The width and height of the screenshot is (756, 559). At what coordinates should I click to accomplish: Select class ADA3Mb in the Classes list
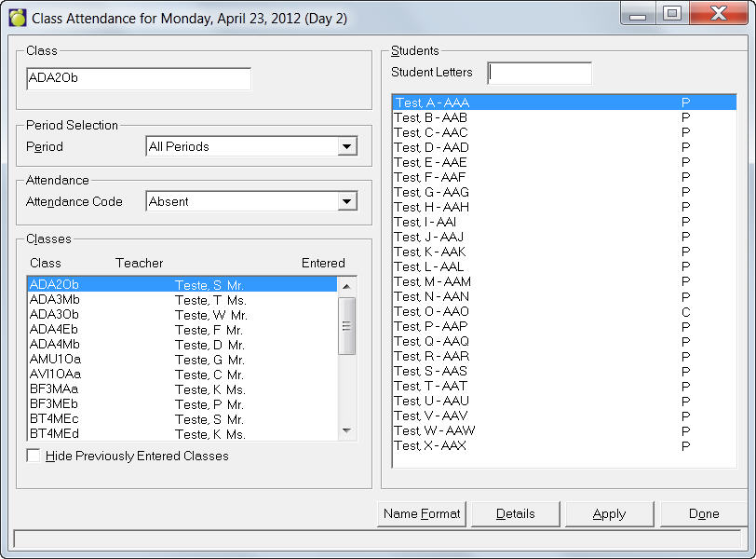point(55,300)
